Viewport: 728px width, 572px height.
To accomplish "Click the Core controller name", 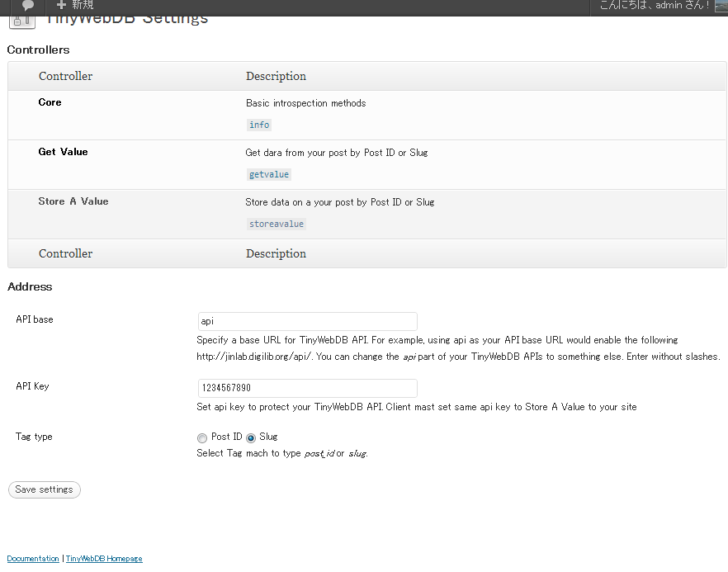I will (50, 102).
